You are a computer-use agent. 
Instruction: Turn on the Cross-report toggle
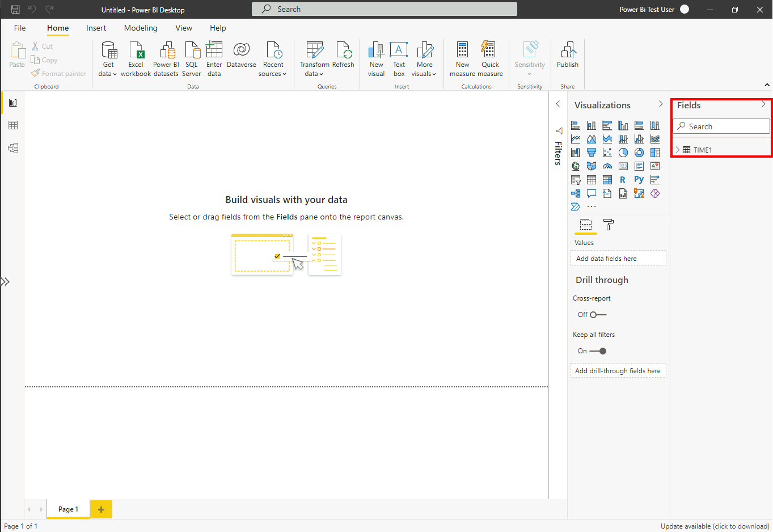tap(598, 315)
